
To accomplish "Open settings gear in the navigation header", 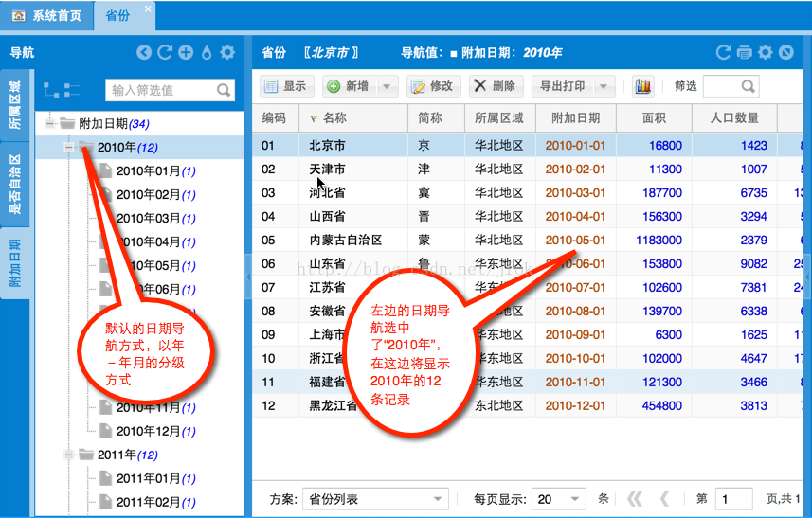I will [x=227, y=53].
